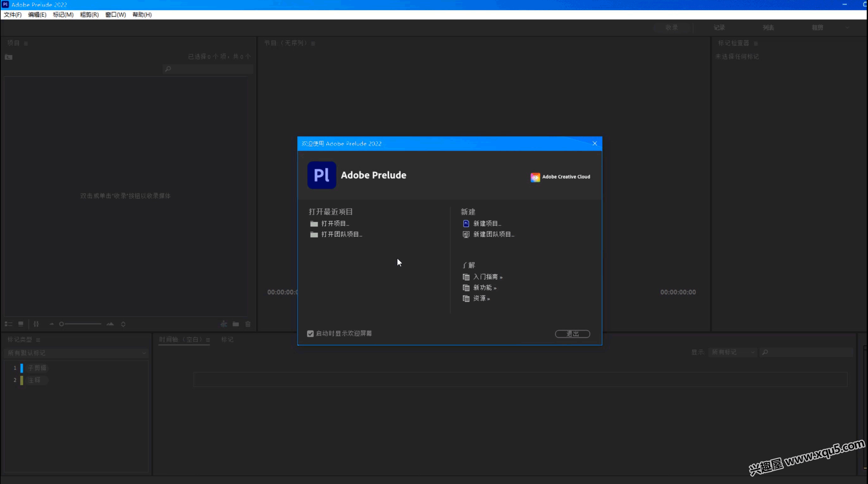The width and height of the screenshot is (868, 484).
Task: Close the welcome dialog with X
Action: [594, 144]
